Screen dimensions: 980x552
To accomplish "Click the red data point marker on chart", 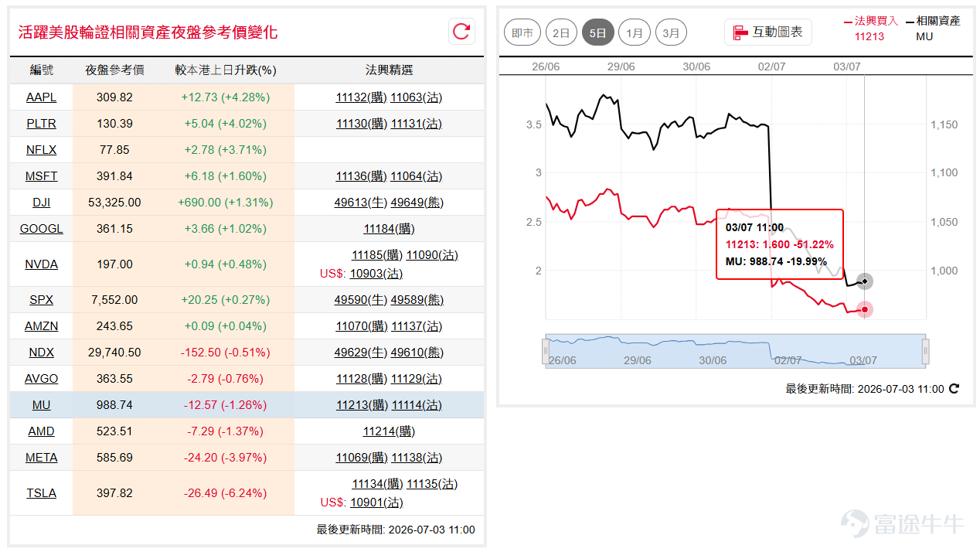I will (x=865, y=310).
